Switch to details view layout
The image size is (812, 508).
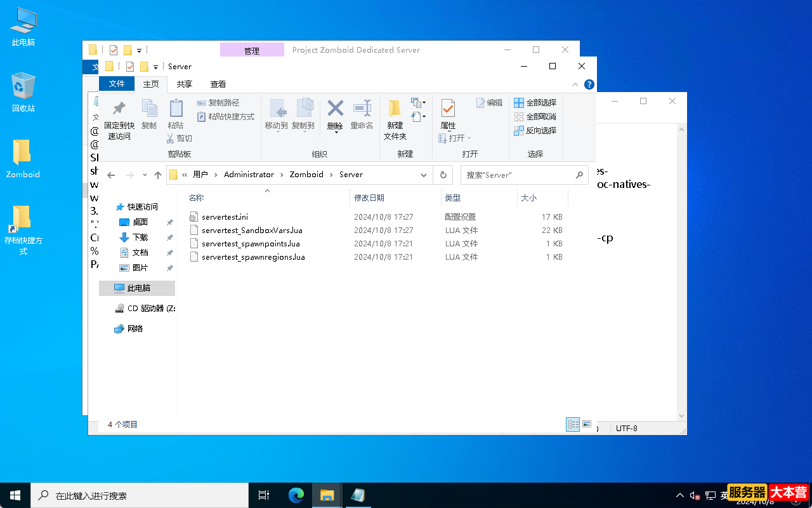[x=573, y=424]
